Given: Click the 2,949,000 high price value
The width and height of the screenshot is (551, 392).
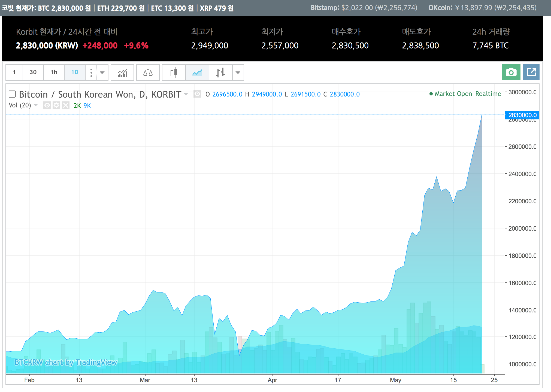Looking at the screenshot, I should point(210,46).
